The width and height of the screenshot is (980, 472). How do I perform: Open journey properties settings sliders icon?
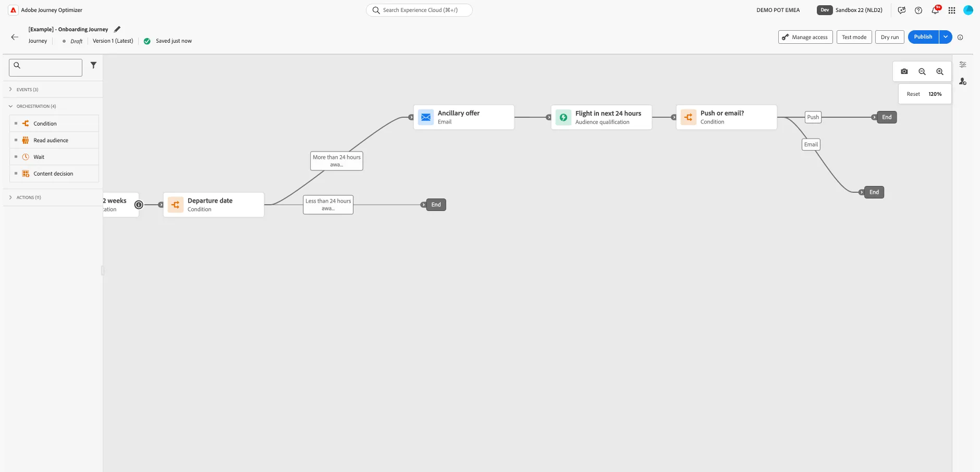point(963,65)
